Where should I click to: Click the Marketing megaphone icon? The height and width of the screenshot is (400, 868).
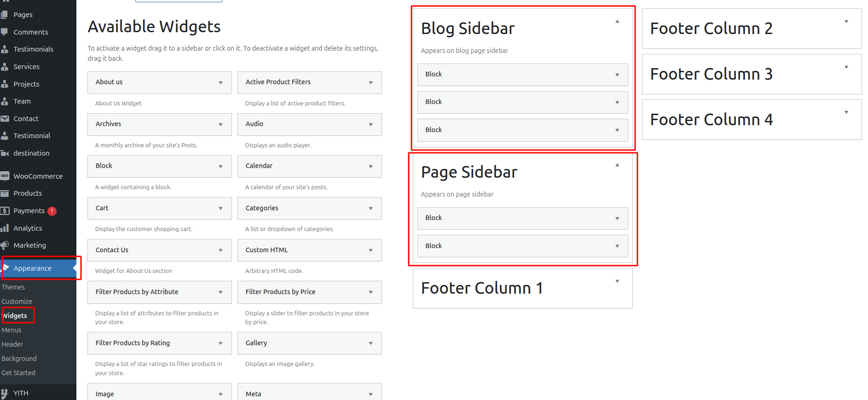point(5,245)
